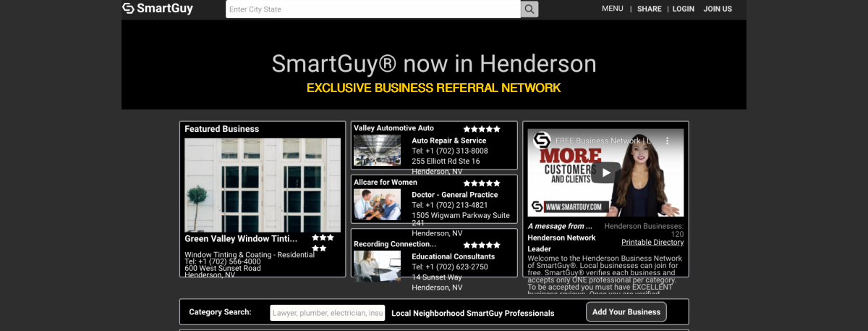
Task: Click the Valley Automotive Auto thumbnail image
Action: 377,150
